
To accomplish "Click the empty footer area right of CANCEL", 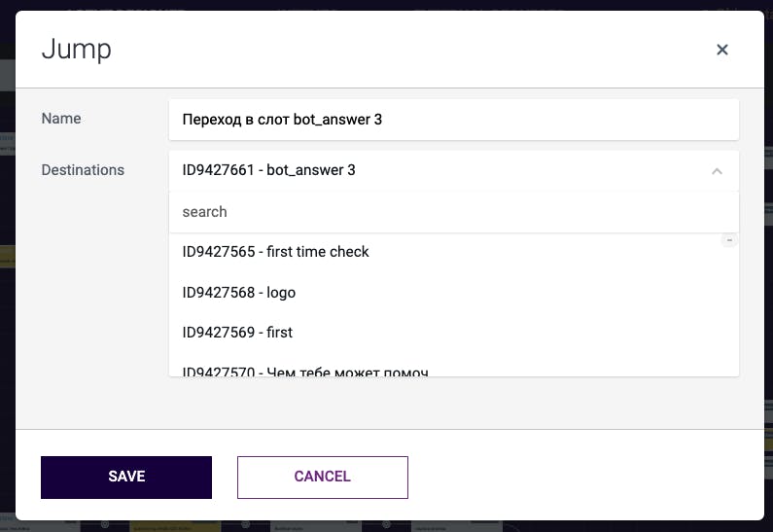I will [583, 477].
